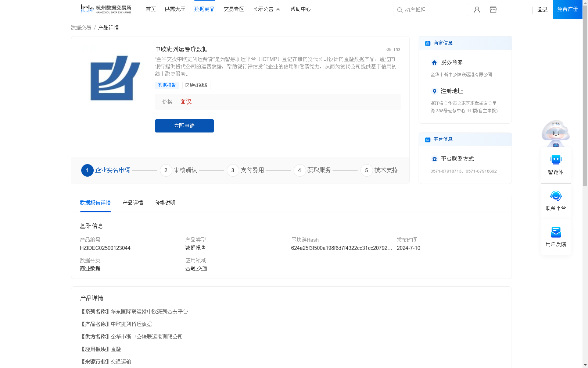Viewport: 588px width, 368px height.
Task: Click the 免费注册 button
Action: pos(567,10)
